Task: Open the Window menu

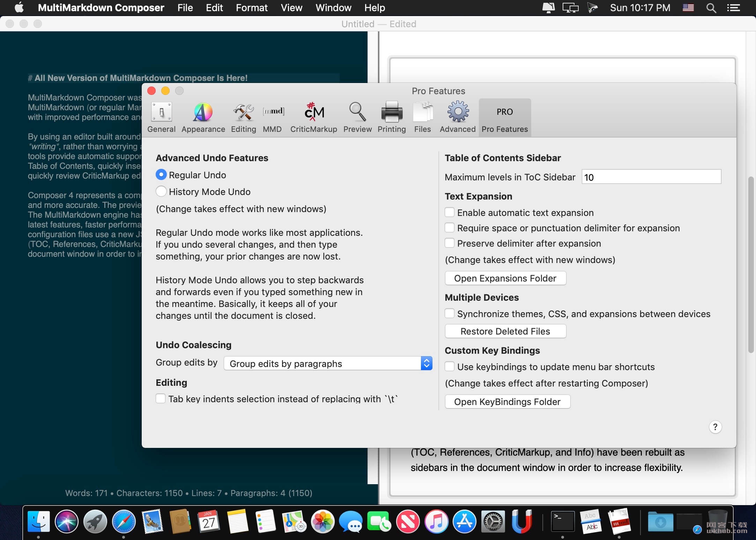Action: [x=333, y=8]
